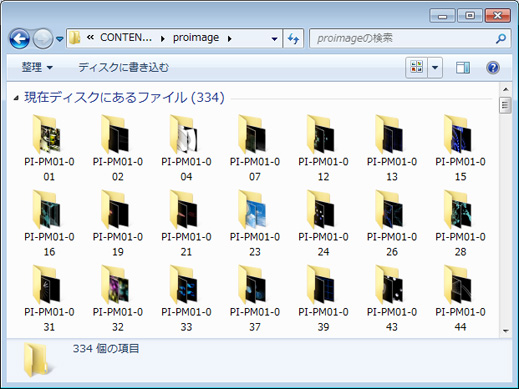The image size is (519, 389).
Task: Select folder PI-PM01-039
Action: click(323, 299)
